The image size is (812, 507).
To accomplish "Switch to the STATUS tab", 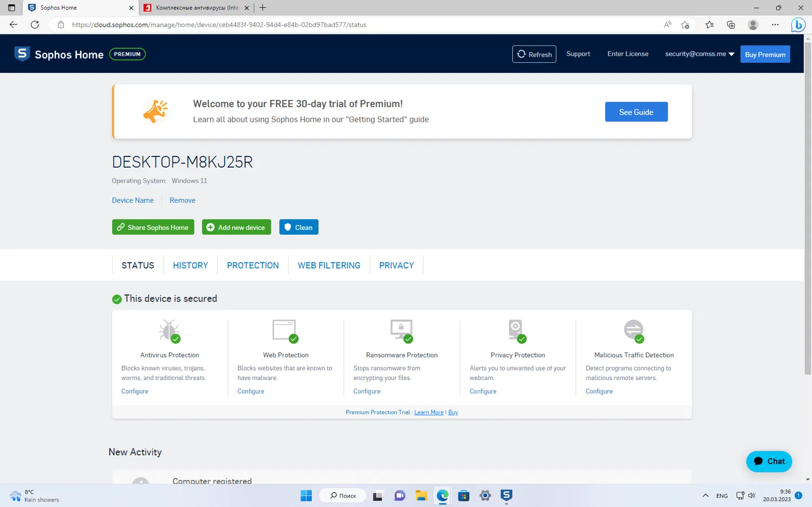I will (x=137, y=265).
